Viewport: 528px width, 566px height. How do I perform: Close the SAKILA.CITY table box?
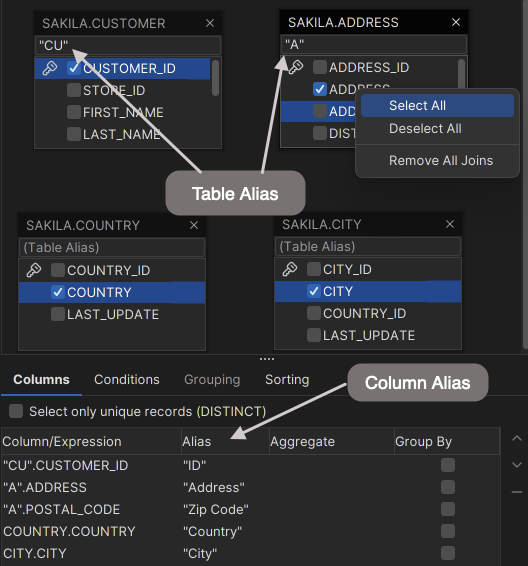(450, 224)
